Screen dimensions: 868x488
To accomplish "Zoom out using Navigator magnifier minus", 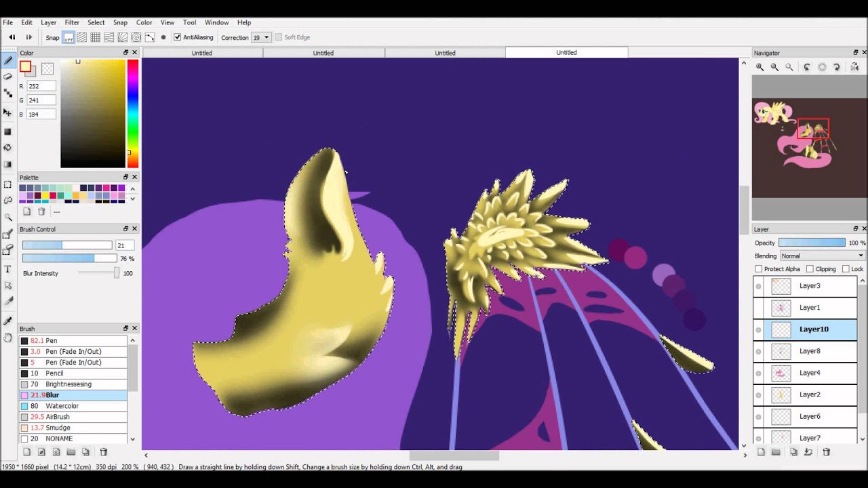I will tap(774, 67).
